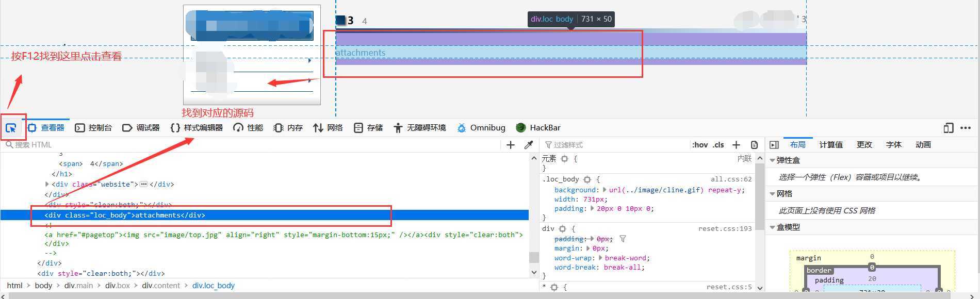This screenshot has width=980, height=299.
Task: Highlight selector icon for .loc_body rule
Action: tap(587, 179)
